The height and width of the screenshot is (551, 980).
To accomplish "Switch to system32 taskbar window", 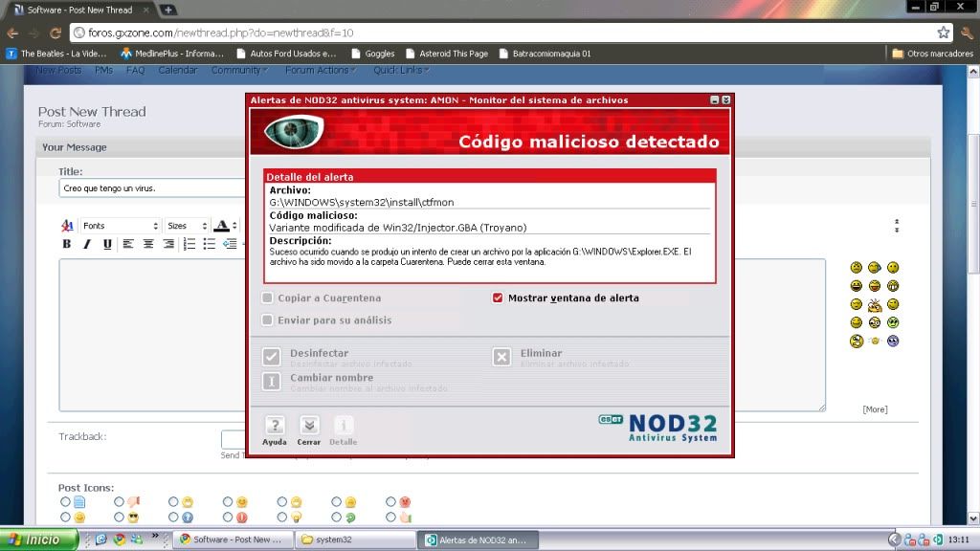I will point(357,540).
